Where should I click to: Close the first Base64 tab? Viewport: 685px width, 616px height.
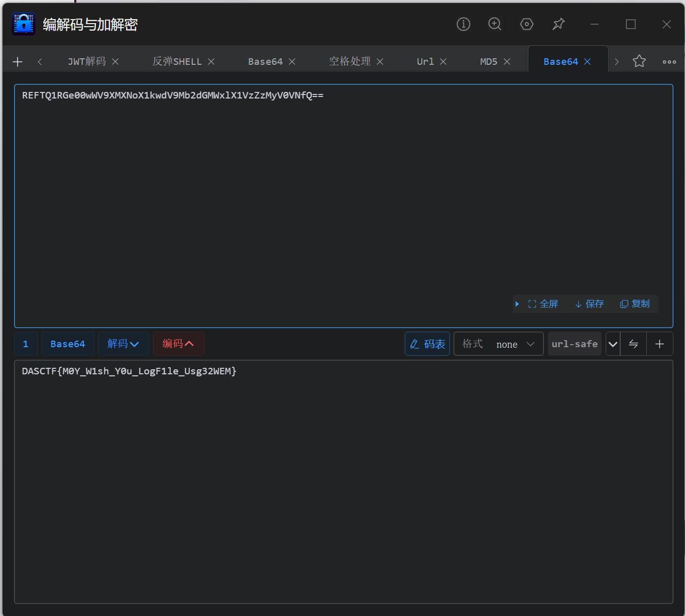[x=292, y=61]
